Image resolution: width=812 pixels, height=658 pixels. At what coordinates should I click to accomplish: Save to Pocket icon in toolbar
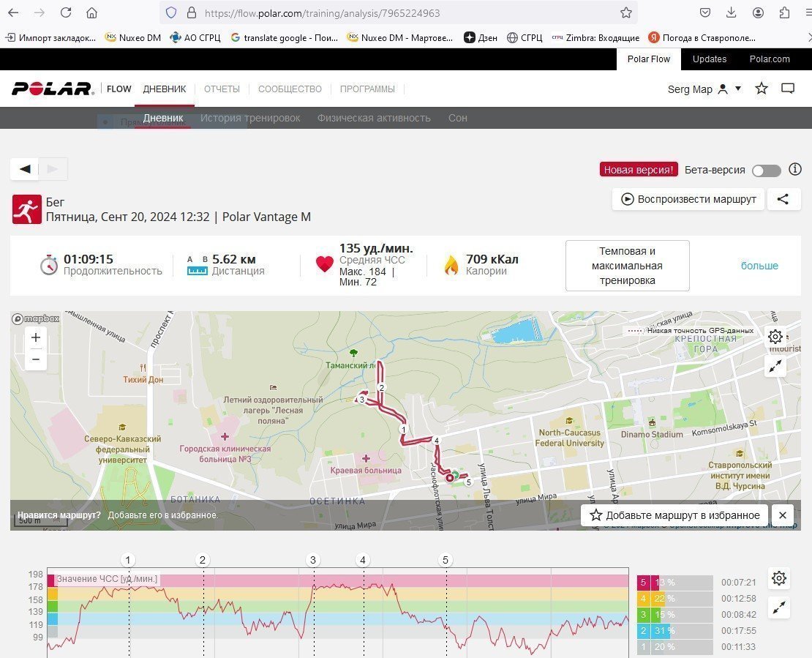click(x=704, y=13)
